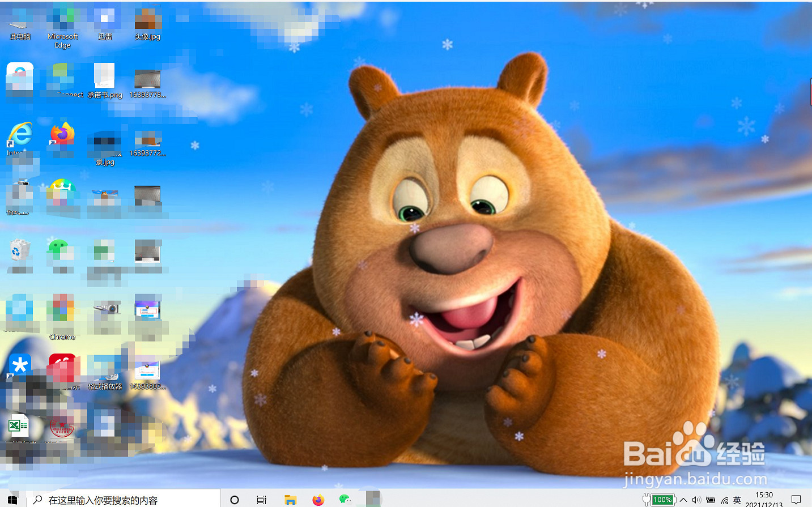Open the WeChat desktop shortcut
This screenshot has height=507, width=812.
59,250
